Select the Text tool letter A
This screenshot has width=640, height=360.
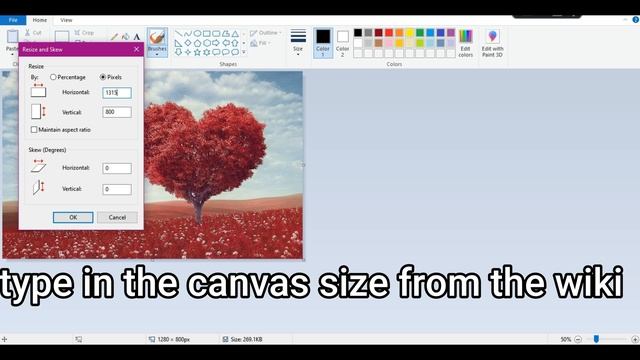coord(137,37)
